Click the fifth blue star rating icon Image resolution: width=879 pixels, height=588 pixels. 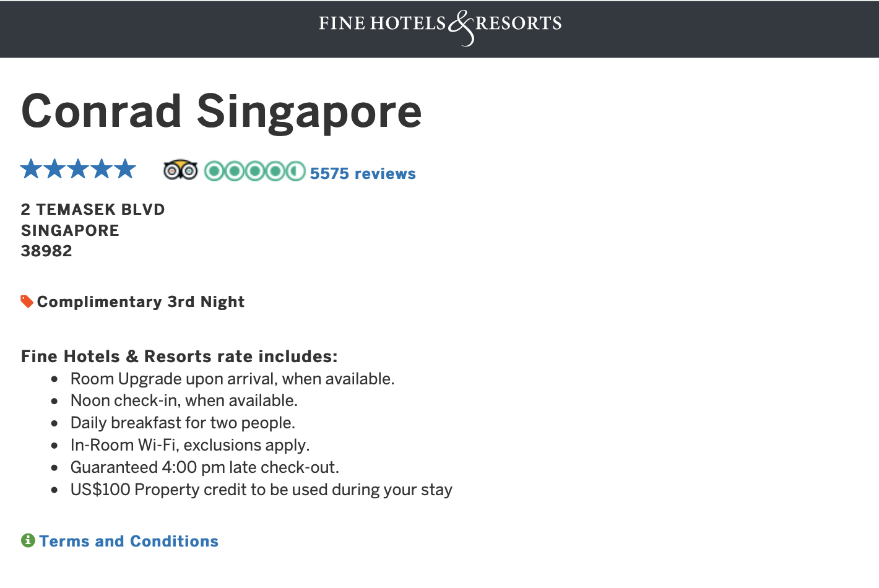[x=125, y=169]
